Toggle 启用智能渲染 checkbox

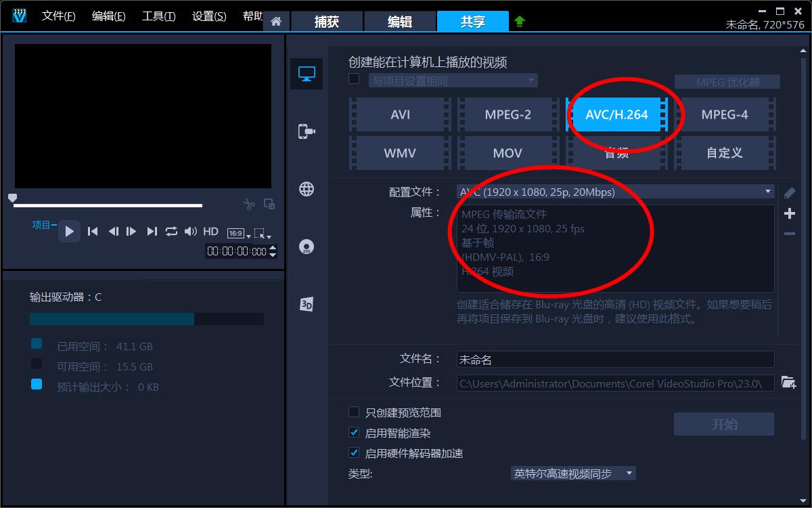tap(354, 432)
